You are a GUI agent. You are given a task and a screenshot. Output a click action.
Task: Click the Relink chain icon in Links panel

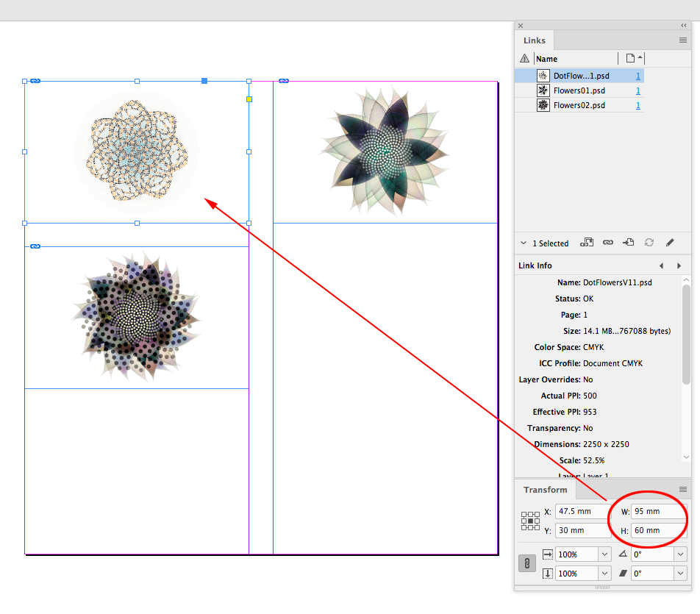(608, 242)
